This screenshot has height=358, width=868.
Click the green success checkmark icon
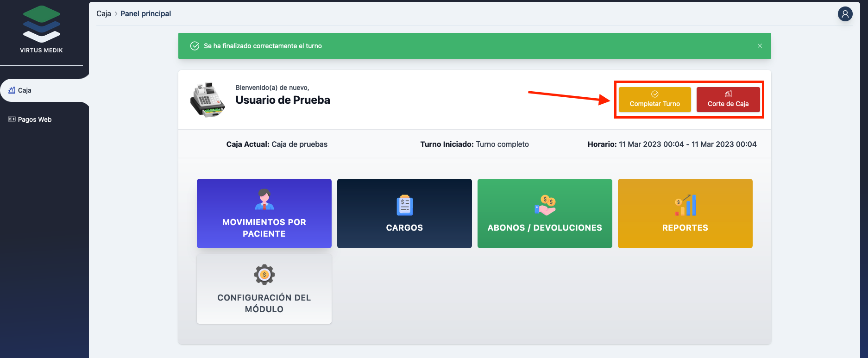[x=195, y=46]
